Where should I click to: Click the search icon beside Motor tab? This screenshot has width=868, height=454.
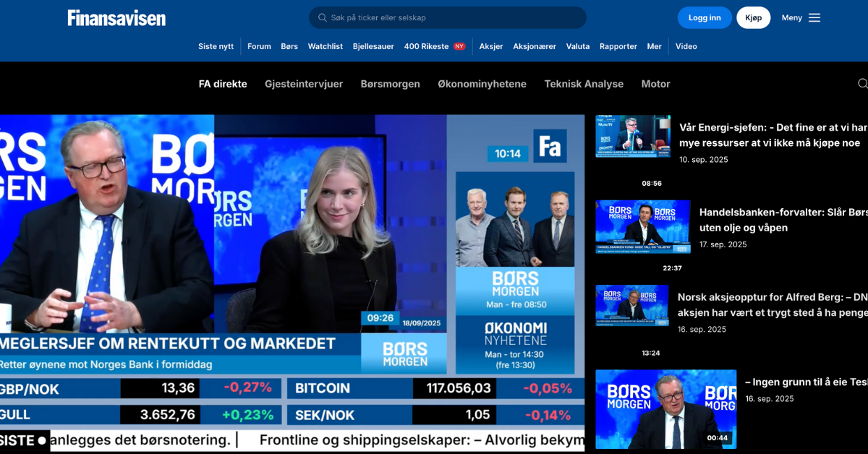click(x=862, y=84)
